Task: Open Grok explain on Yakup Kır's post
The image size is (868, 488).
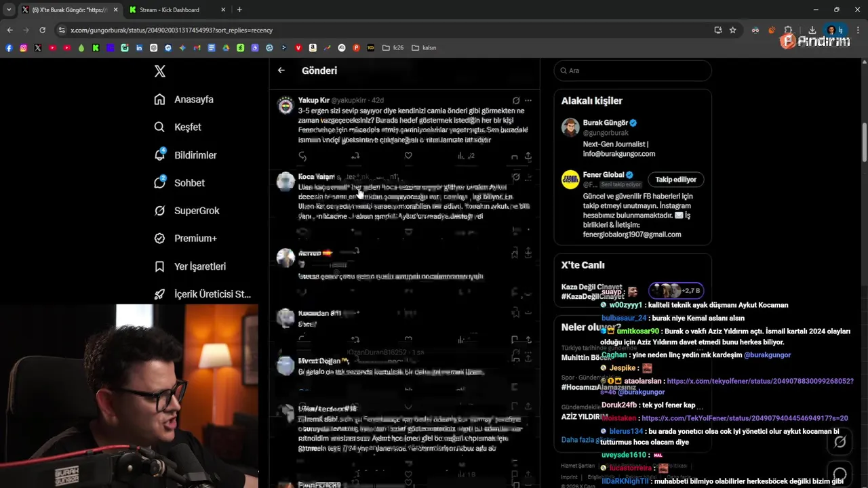Action: (x=516, y=100)
